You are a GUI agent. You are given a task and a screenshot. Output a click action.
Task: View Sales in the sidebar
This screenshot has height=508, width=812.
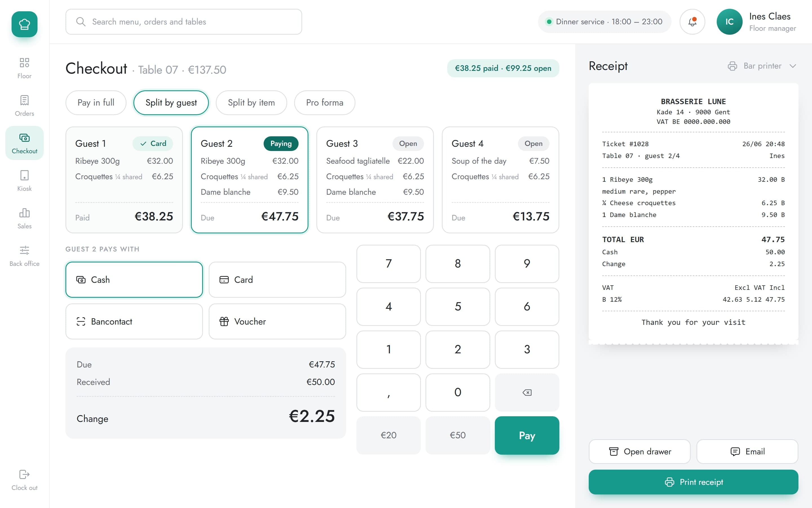[25, 218]
